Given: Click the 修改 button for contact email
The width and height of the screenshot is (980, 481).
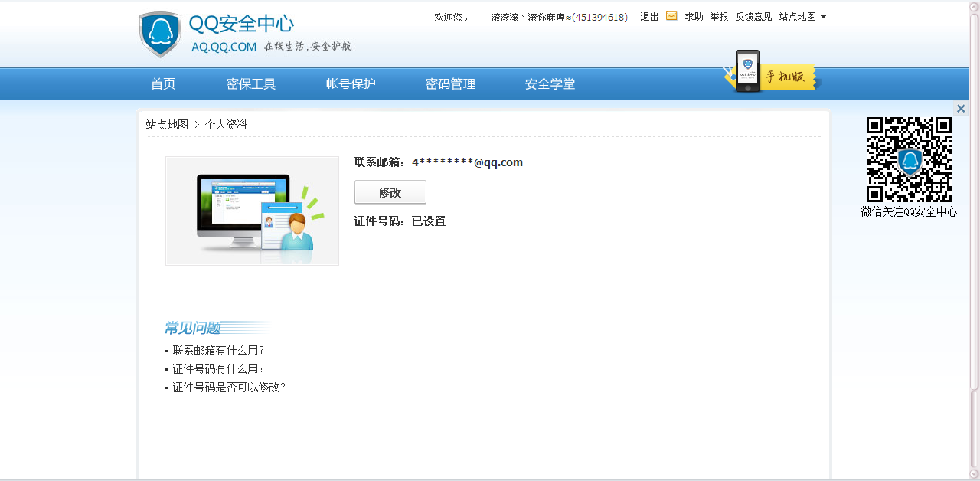Looking at the screenshot, I should pyautogui.click(x=390, y=192).
